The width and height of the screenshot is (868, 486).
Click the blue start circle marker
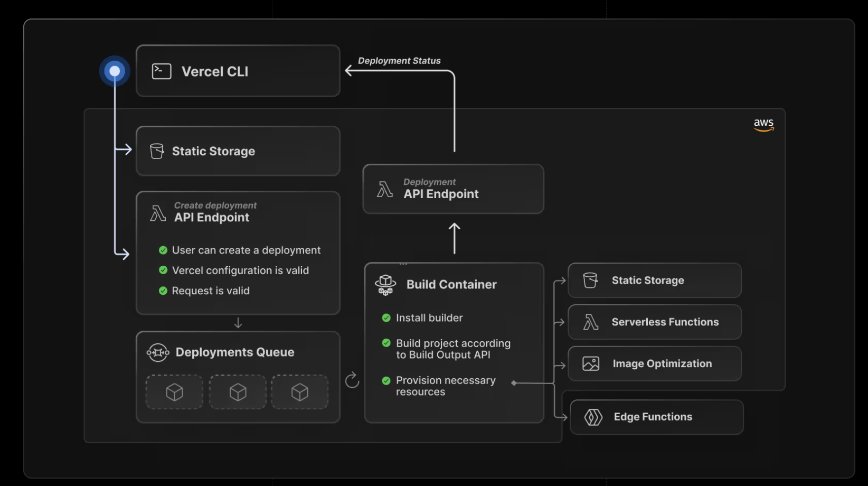[x=115, y=71]
